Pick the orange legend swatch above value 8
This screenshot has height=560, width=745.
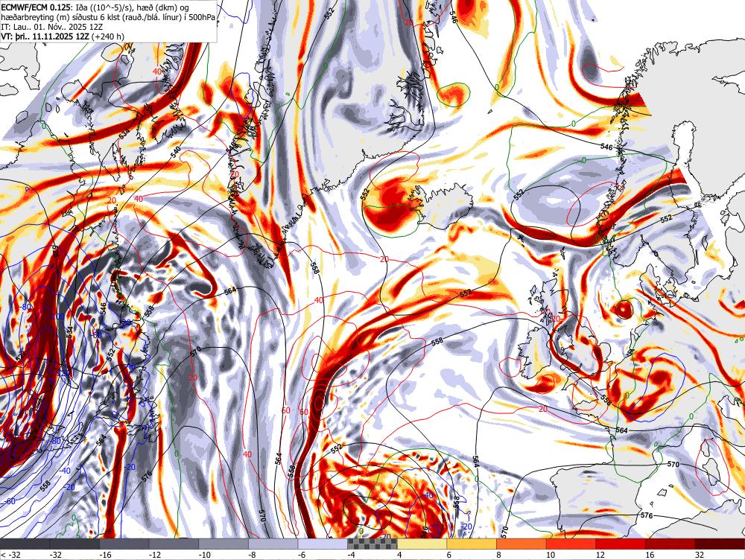pos(521,544)
